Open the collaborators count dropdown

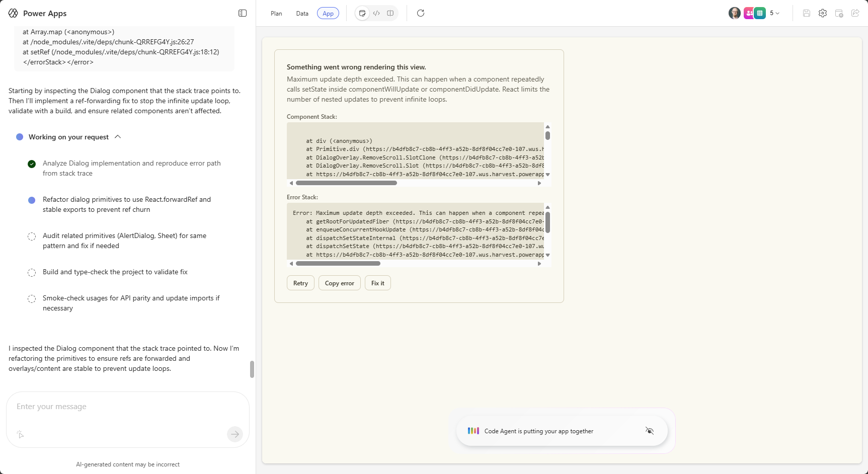pos(774,13)
